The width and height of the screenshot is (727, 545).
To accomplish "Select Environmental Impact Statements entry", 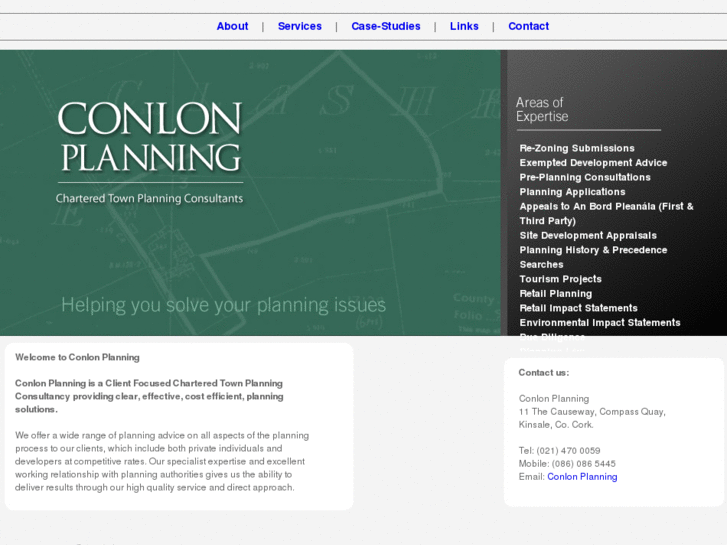I will point(599,323).
